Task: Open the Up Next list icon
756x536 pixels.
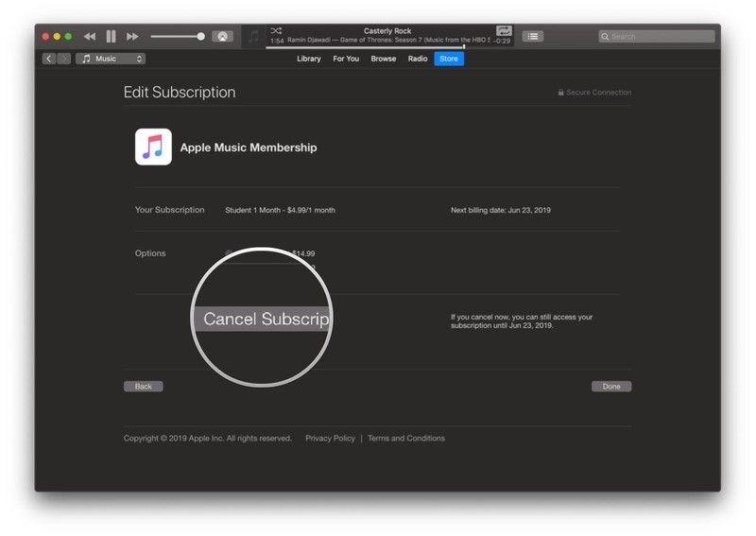Action: tap(533, 36)
